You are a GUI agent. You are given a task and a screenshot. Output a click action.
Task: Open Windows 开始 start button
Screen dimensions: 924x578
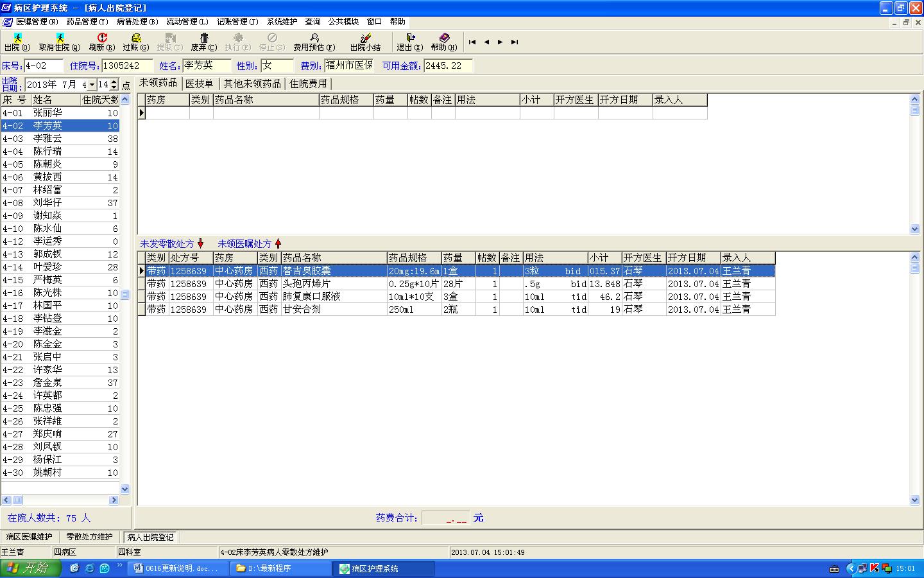(x=31, y=568)
